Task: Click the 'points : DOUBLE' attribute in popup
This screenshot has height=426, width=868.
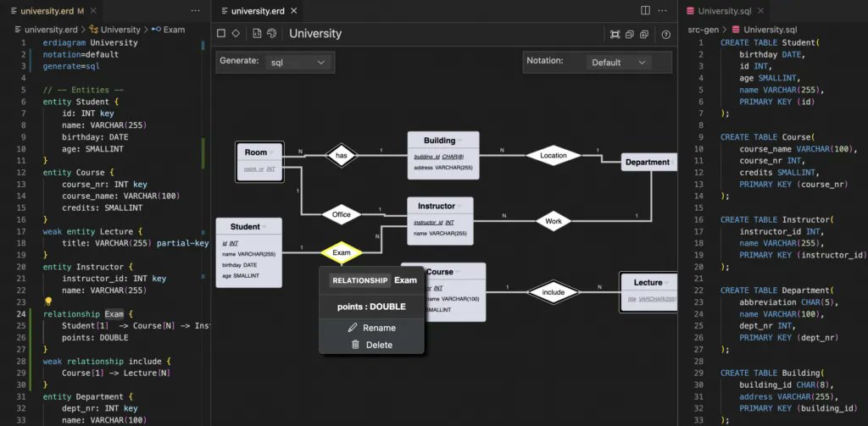Action: pyautogui.click(x=371, y=307)
